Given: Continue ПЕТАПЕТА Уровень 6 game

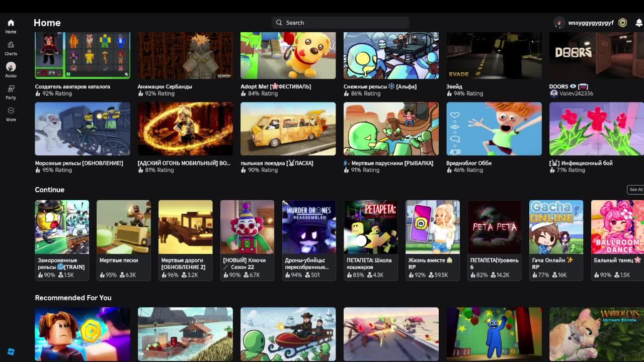Looking at the screenshot, I should 495,240.
